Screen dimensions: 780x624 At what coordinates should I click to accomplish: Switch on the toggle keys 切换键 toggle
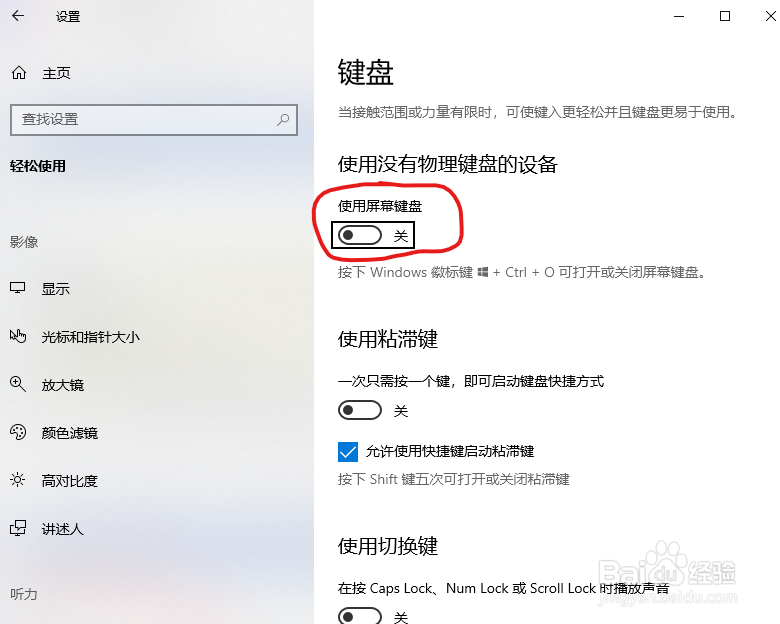(x=360, y=616)
